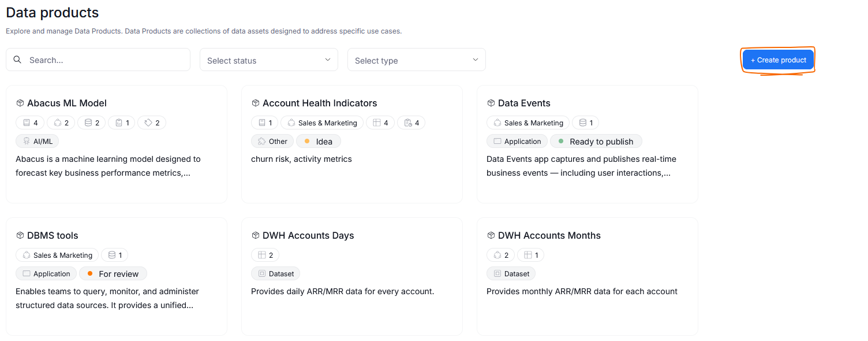The width and height of the screenshot is (868, 341).
Task: Click the 'churn risk, activity metrics' description
Action: click(301, 159)
